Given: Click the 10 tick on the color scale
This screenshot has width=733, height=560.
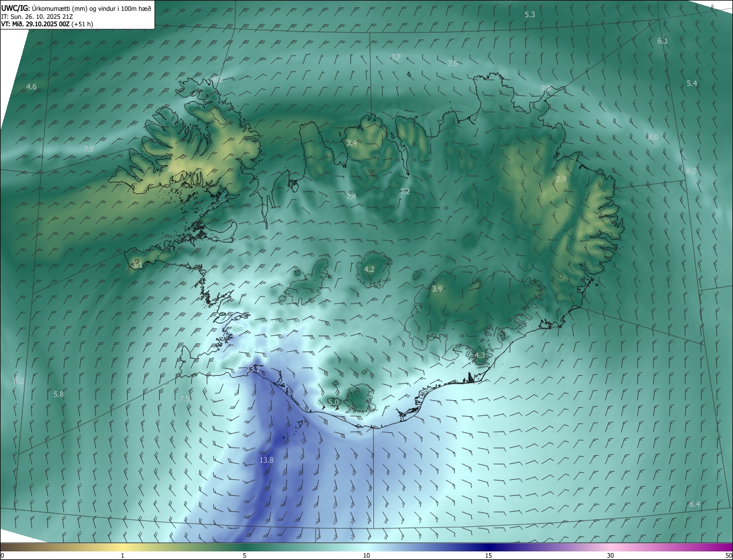Looking at the screenshot, I should pyautogui.click(x=366, y=556).
